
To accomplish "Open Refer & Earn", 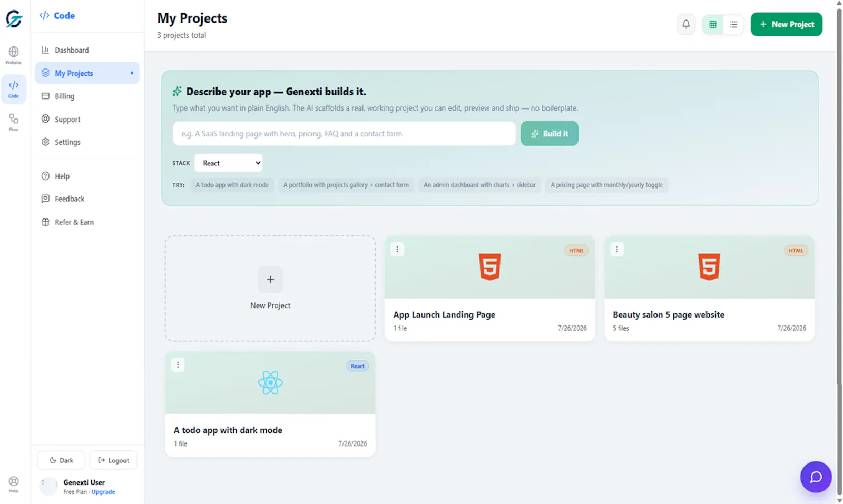I will (x=87, y=222).
